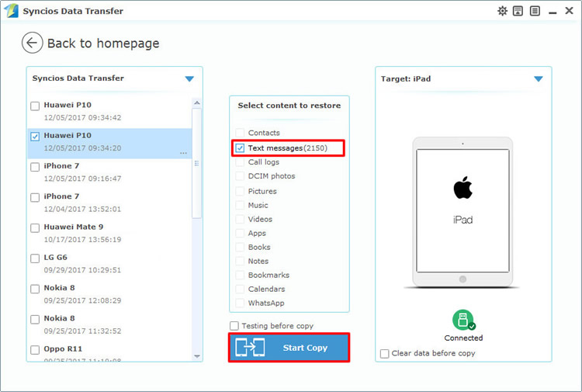Toggle the Bookmarks checkbox
Viewport: 582px width, 392px height.
pos(240,275)
